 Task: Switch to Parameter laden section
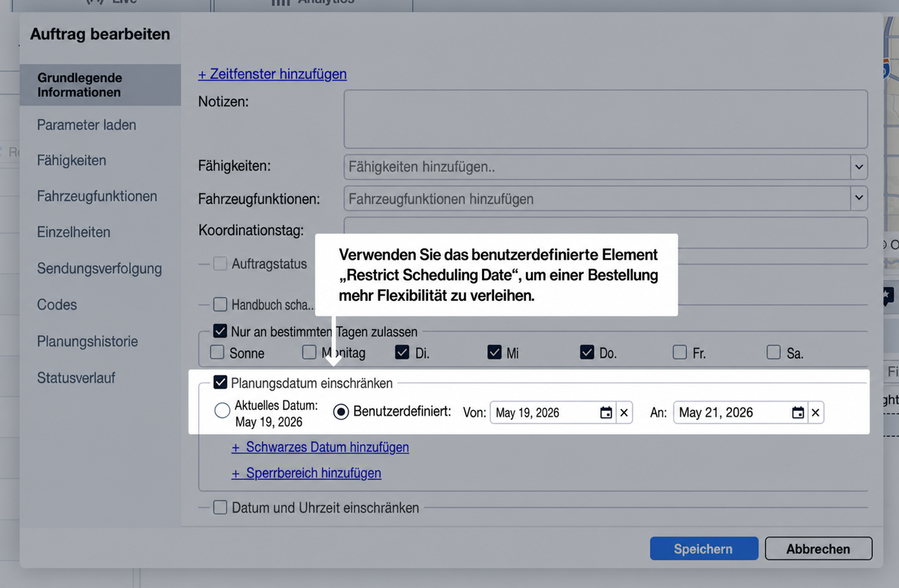(87, 125)
